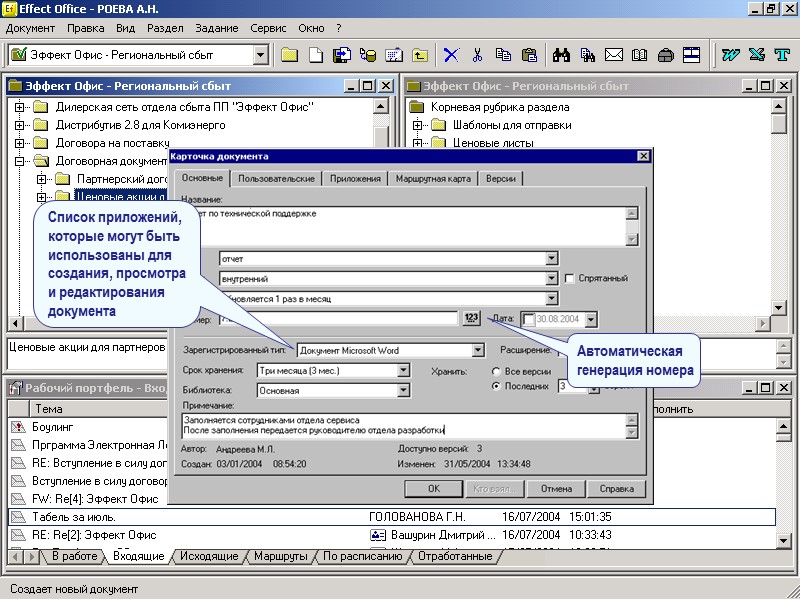Open the внутренний dropdown list

click(x=552, y=279)
